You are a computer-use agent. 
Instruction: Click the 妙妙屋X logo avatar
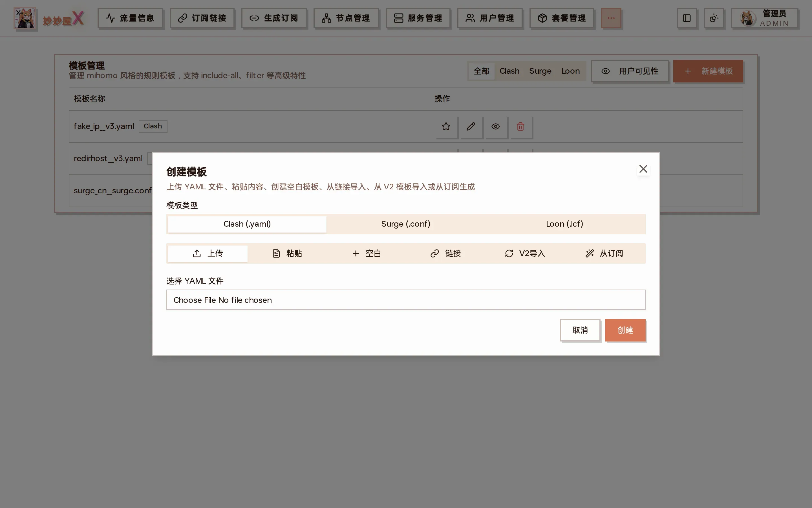point(25,18)
